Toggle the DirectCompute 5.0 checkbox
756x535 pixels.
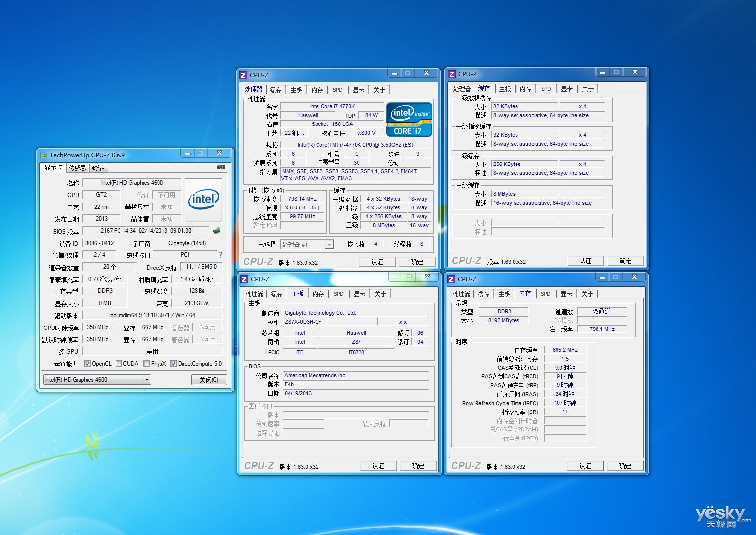(x=173, y=364)
